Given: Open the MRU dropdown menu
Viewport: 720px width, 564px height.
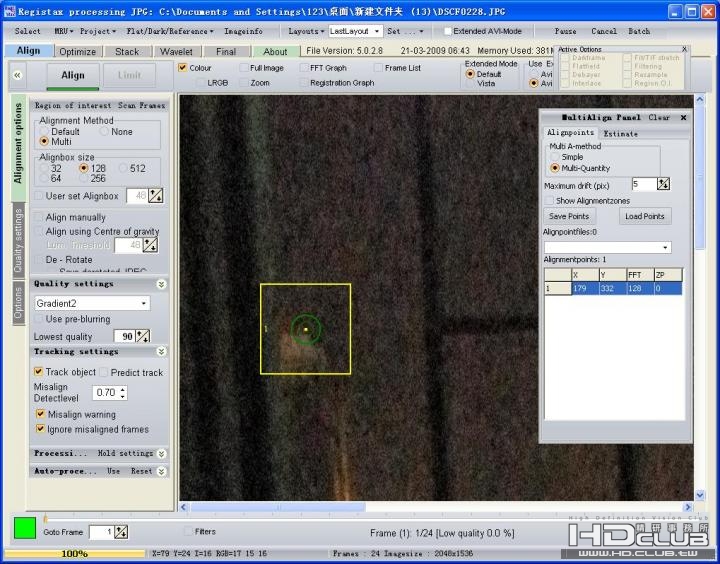Looking at the screenshot, I should coord(63,31).
